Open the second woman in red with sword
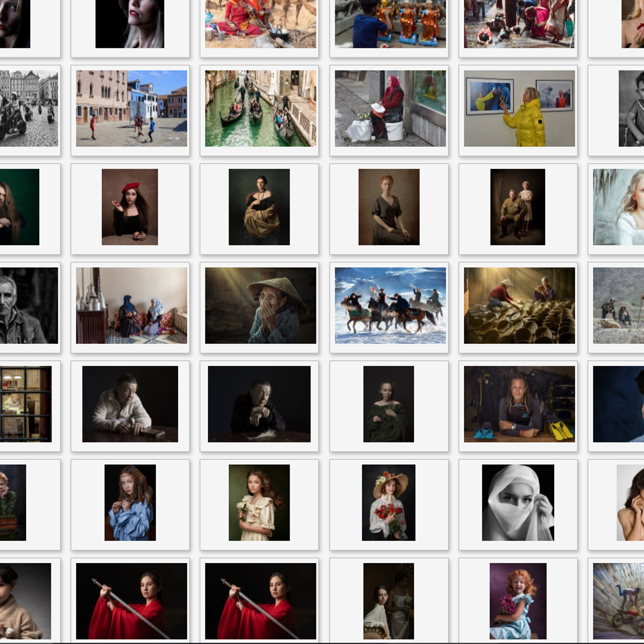 pos(261,601)
